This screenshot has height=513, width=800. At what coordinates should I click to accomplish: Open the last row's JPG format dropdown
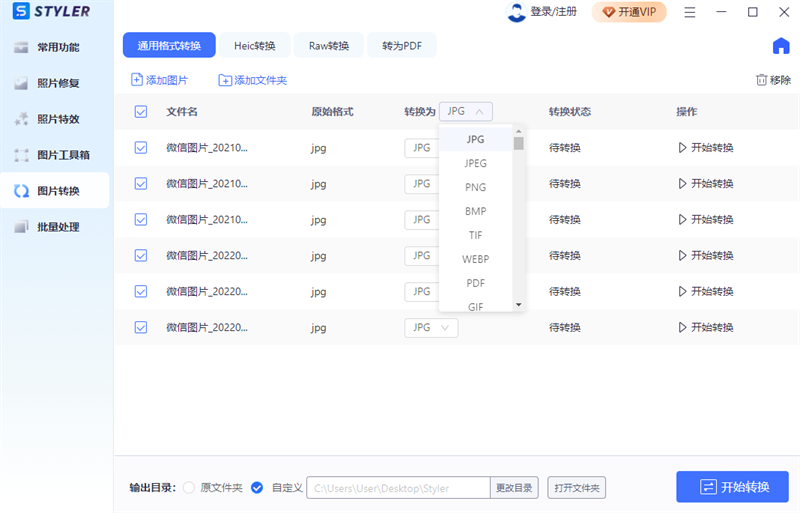point(431,327)
